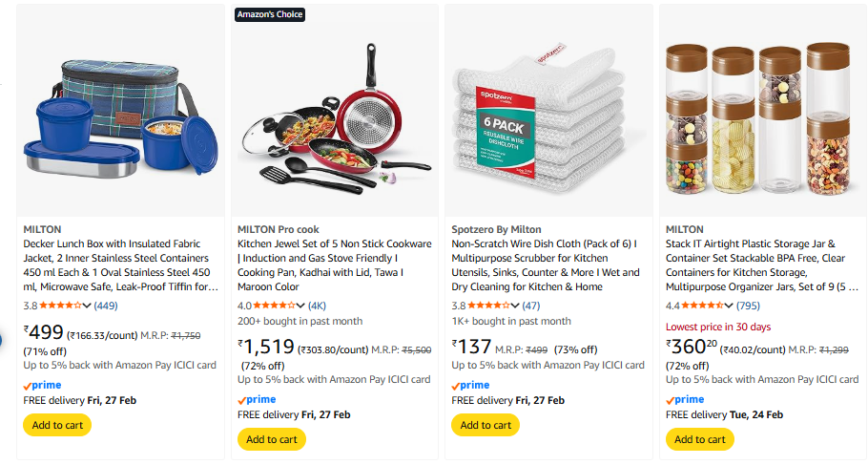The width and height of the screenshot is (868, 465).
Task: Click the Prime logo under the Kitchen Jewel Cookware
Action: pos(256,399)
